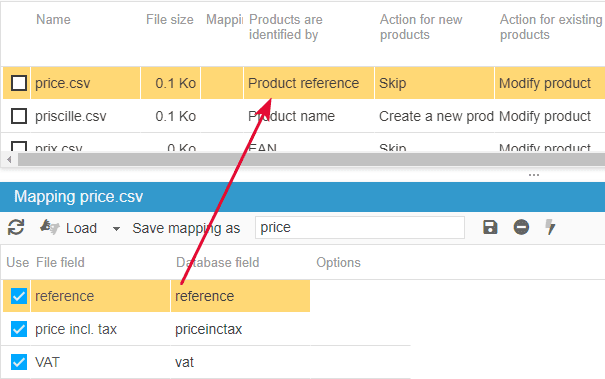Open the Skip action for new products cell

point(434,83)
